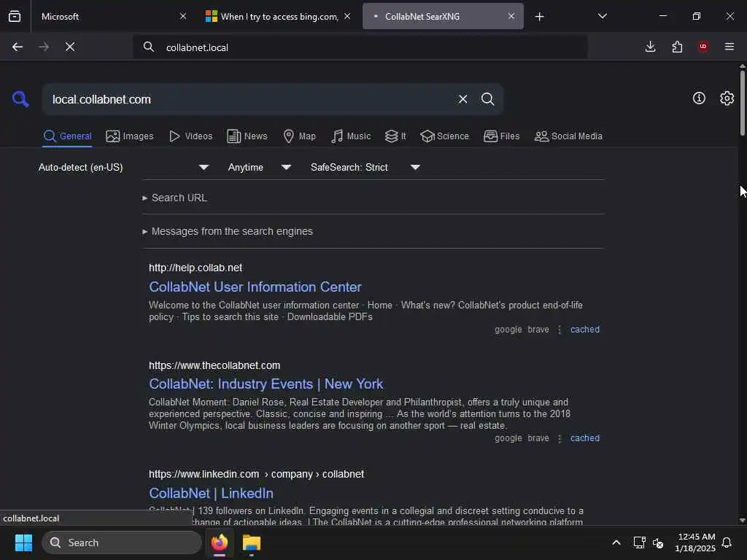Click the page vertical scrollbar thumb
Image resolution: width=747 pixels, height=560 pixels.
click(x=742, y=103)
